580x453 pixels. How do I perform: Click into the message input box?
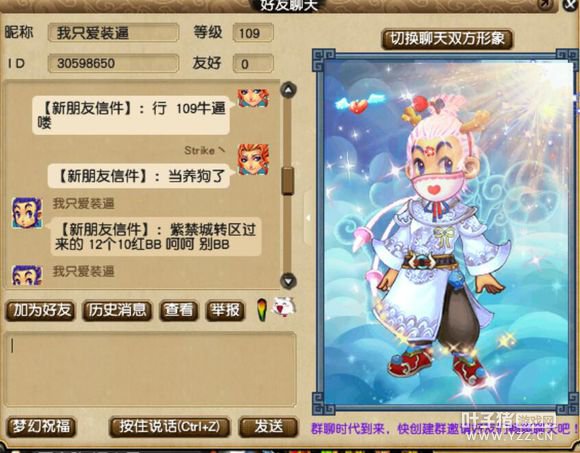(150, 369)
